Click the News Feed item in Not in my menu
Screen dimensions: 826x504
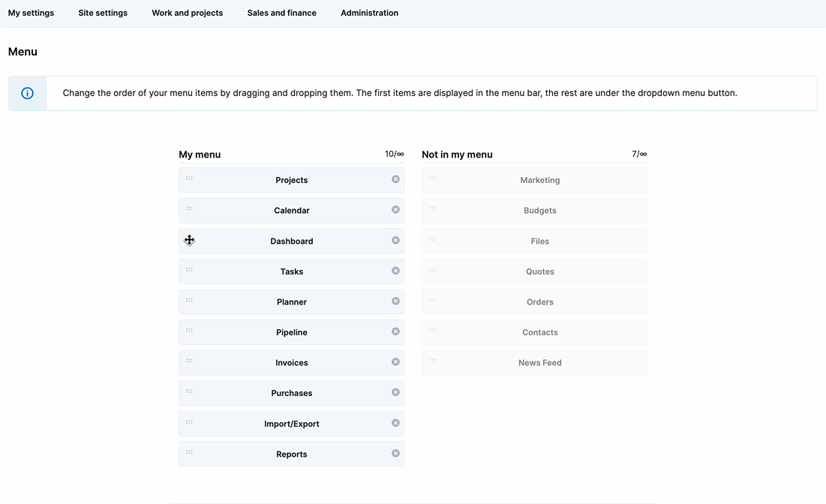534,363
